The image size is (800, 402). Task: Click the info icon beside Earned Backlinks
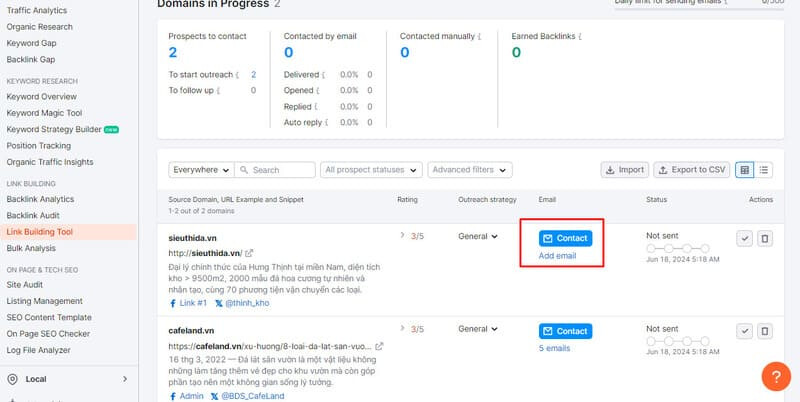click(580, 36)
